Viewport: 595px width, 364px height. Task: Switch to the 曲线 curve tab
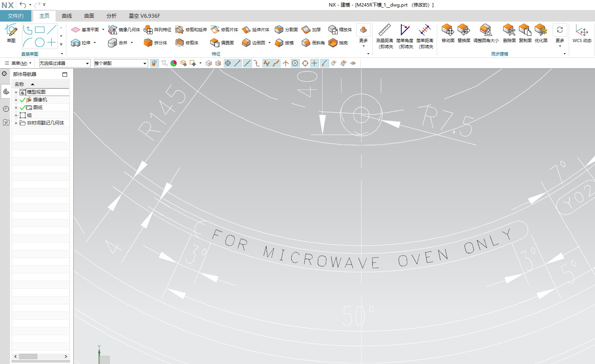(67, 16)
